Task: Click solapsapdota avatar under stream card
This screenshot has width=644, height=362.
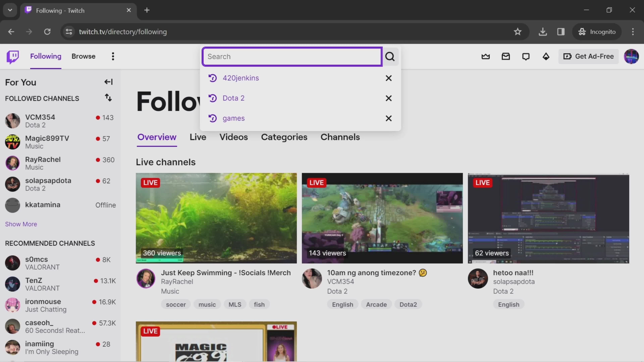Action: click(x=478, y=278)
